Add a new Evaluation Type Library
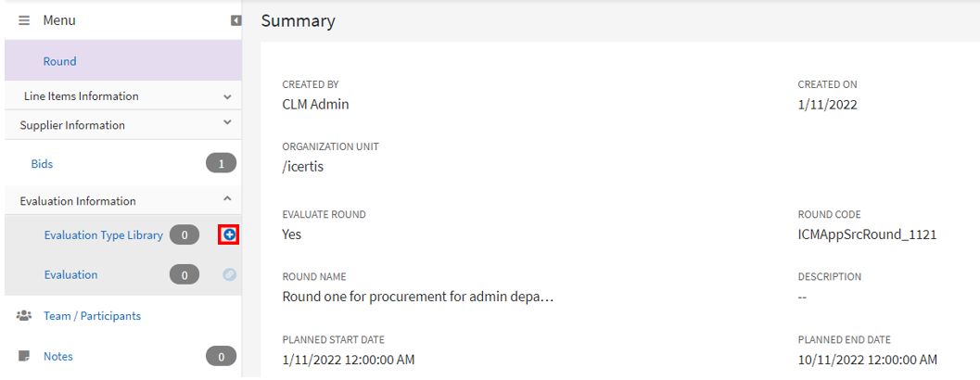Image resolution: width=980 pixels, height=380 pixels. [229, 235]
